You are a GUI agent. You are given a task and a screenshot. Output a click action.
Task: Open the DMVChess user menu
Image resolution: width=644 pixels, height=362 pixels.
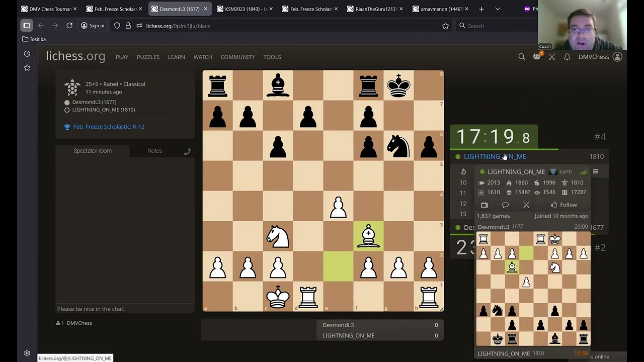click(x=600, y=57)
